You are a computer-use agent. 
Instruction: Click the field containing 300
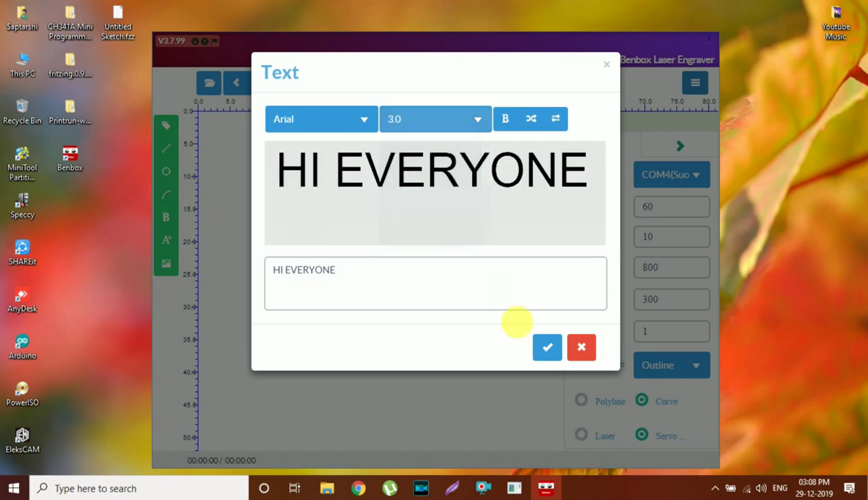coord(671,299)
